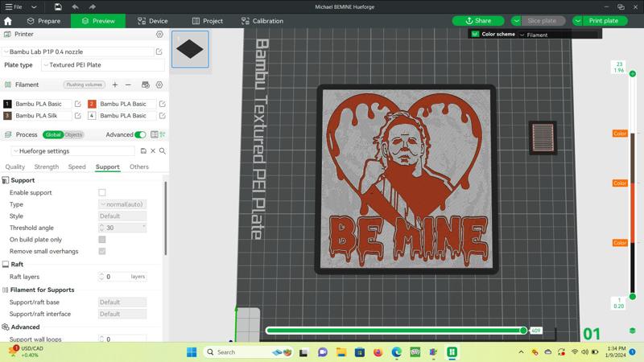This screenshot has width=644, height=362.
Task: Switch process scope to Objects
Action: (73, 135)
